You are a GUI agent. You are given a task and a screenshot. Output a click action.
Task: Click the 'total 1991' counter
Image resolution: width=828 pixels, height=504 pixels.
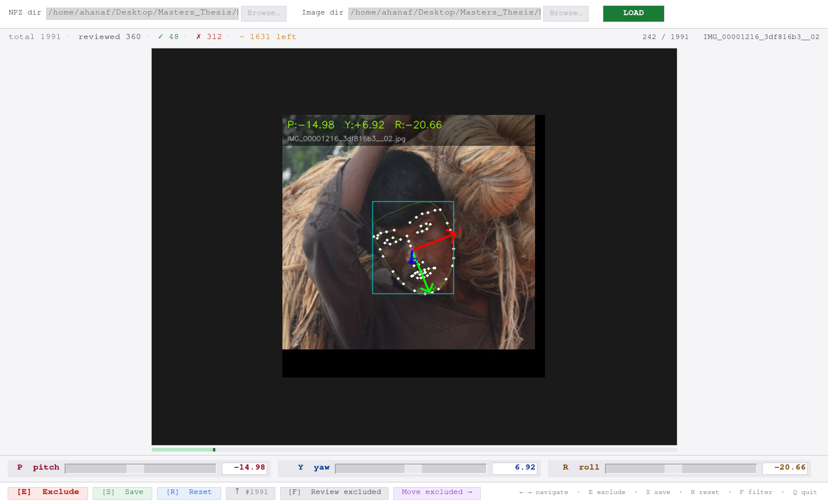pos(35,37)
